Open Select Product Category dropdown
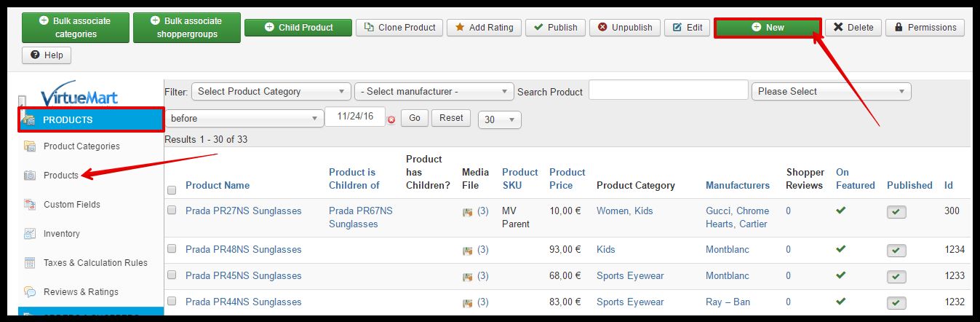Viewport: 980px width, 322px height. point(271,92)
